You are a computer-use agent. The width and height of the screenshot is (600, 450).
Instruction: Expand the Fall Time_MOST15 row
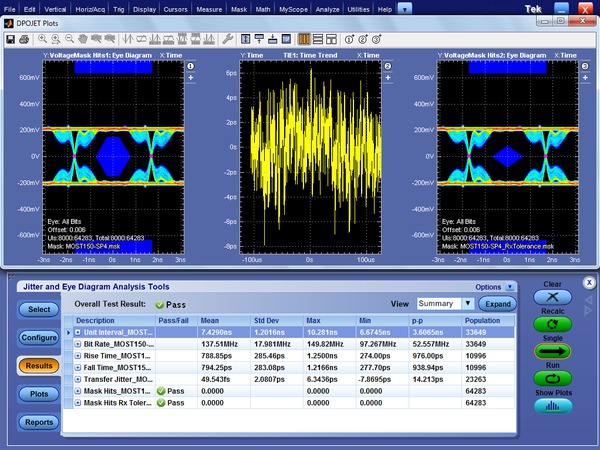[x=78, y=368]
